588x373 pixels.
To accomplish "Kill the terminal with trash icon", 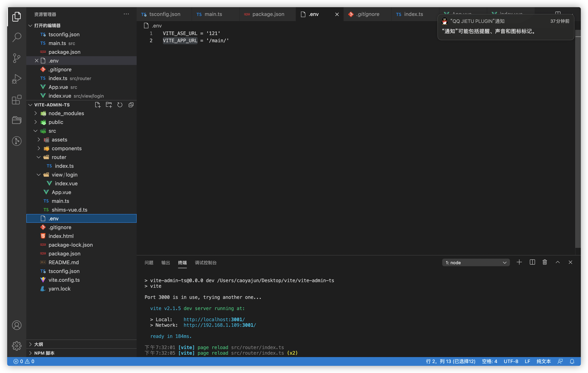I will (x=545, y=262).
